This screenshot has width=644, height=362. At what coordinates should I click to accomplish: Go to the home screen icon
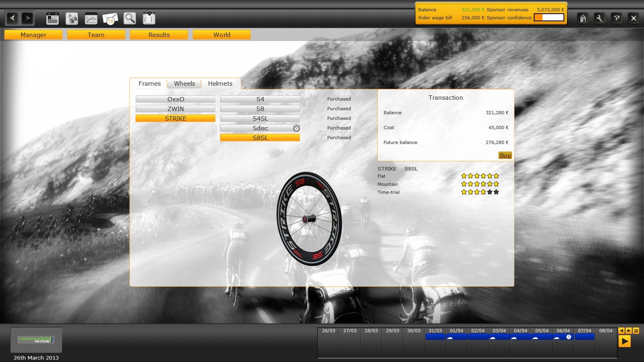(583, 18)
